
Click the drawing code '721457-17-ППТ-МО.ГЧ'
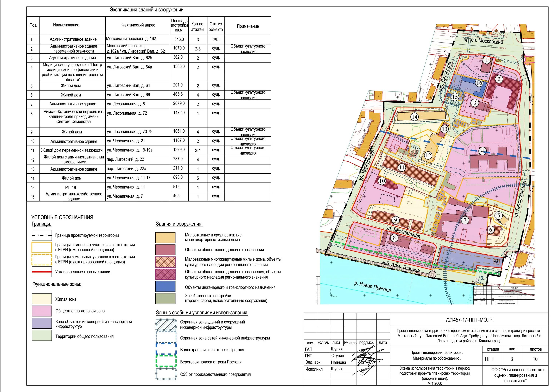point(469,320)
